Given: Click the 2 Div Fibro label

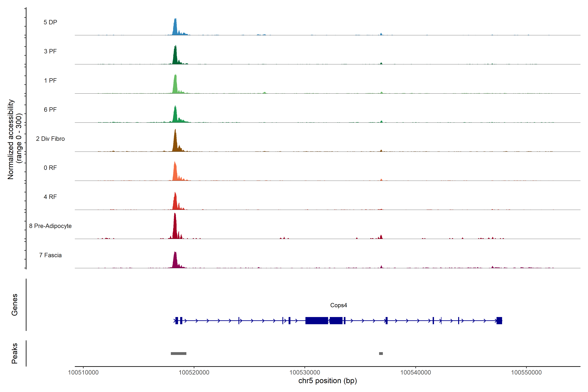Looking at the screenshot, I should pyautogui.click(x=50, y=139).
